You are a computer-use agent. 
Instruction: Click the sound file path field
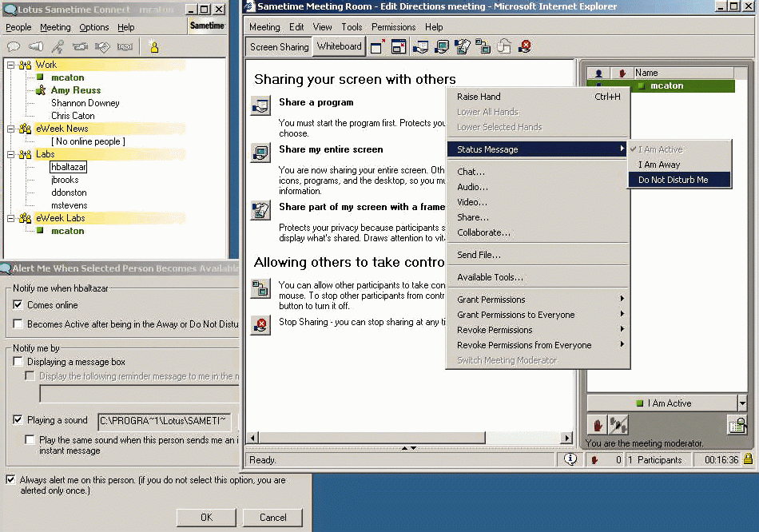point(165,421)
